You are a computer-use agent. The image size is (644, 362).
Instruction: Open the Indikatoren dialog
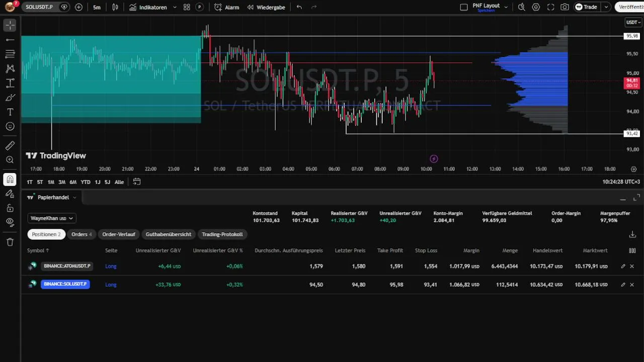(x=148, y=7)
